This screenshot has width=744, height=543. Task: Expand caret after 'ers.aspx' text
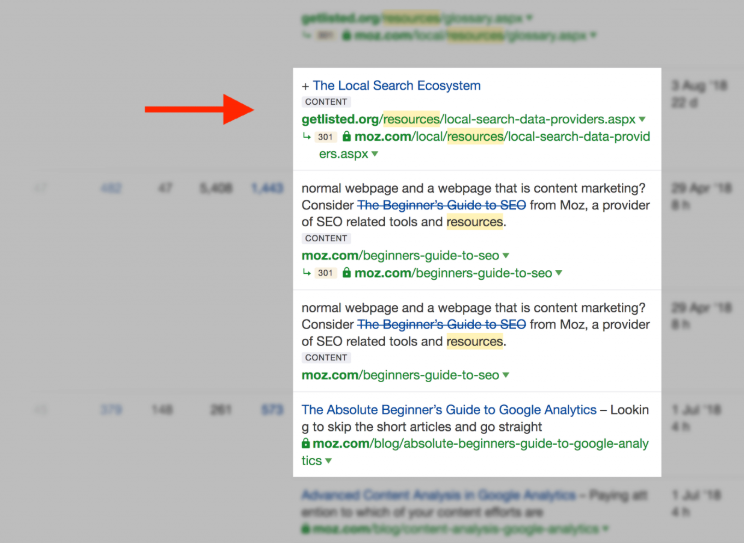[x=375, y=154]
